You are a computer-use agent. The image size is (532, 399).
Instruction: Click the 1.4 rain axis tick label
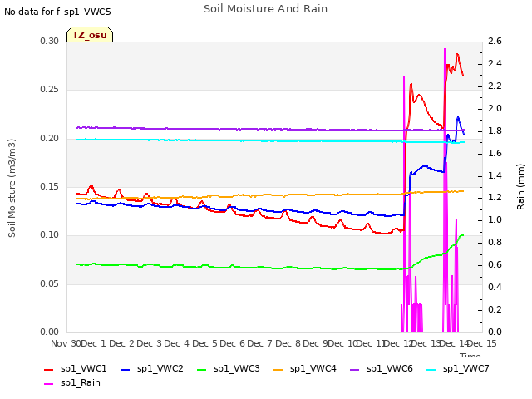point(495,175)
